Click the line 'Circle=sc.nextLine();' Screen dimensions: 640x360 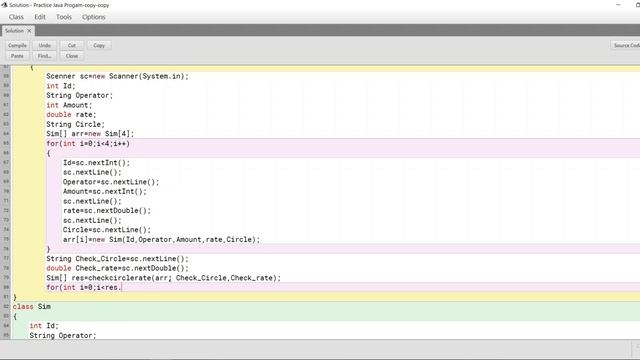pos(107,230)
